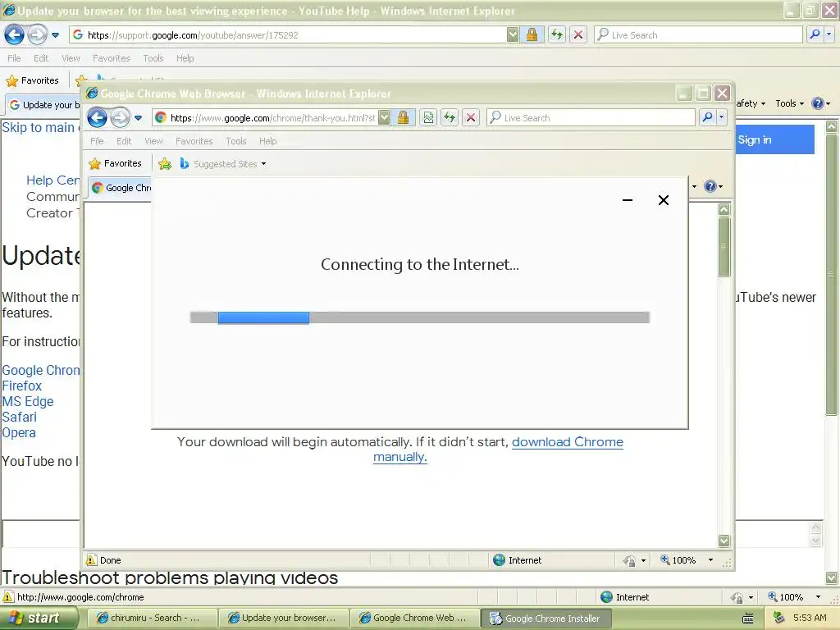Click scroll down arrow in Chrome window

click(724, 541)
